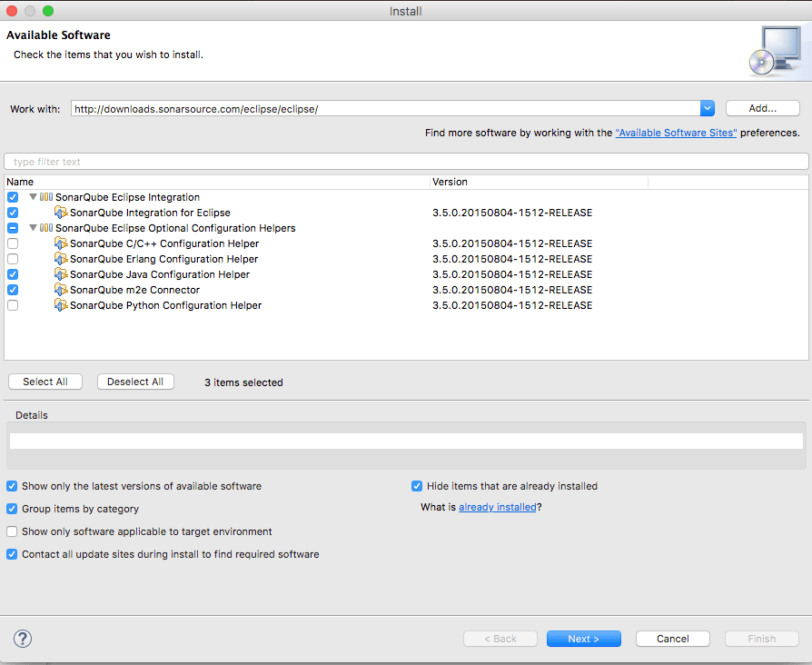The image size is (812, 665).
Task: Uncheck SonarQube m2e Connector checkbox
Action: pos(13,290)
